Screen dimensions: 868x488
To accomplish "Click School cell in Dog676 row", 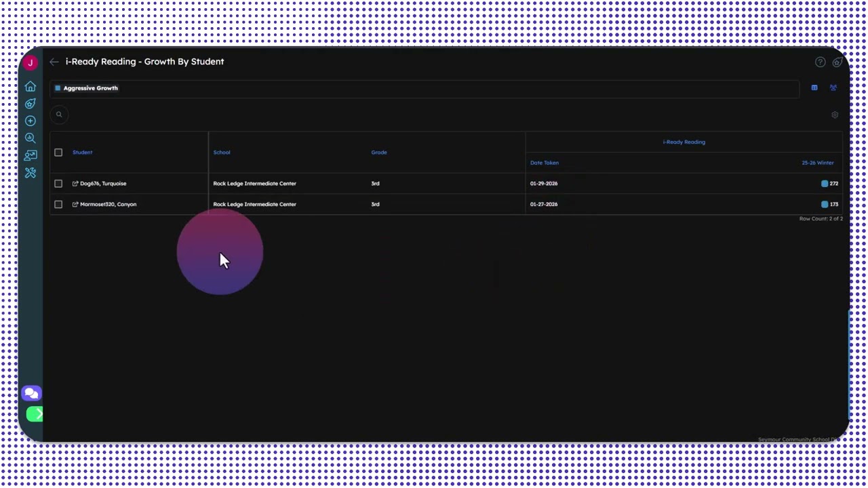I will (255, 184).
